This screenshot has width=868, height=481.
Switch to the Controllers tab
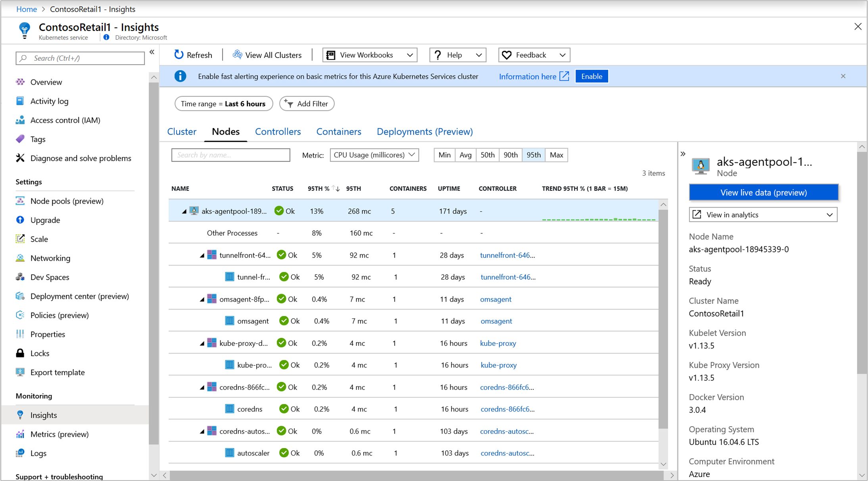click(278, 131)
